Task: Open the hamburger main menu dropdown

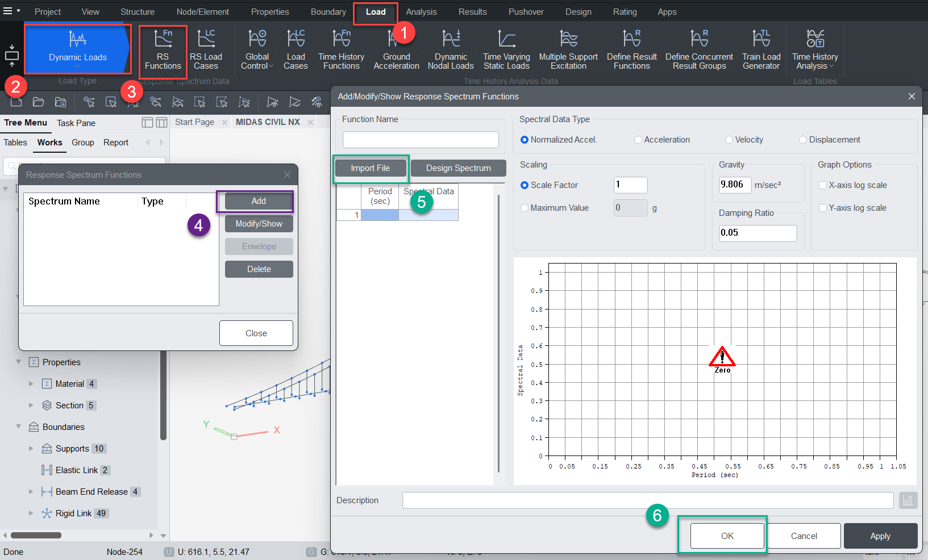Action: click(11, 11)
